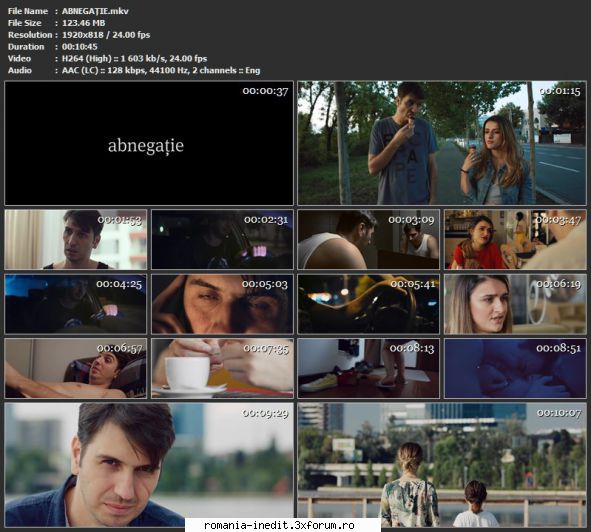Select the large 00:10:07 frame
Image resolution: width=591 pixels, height=532 pixels.
[x=442, y=465]
